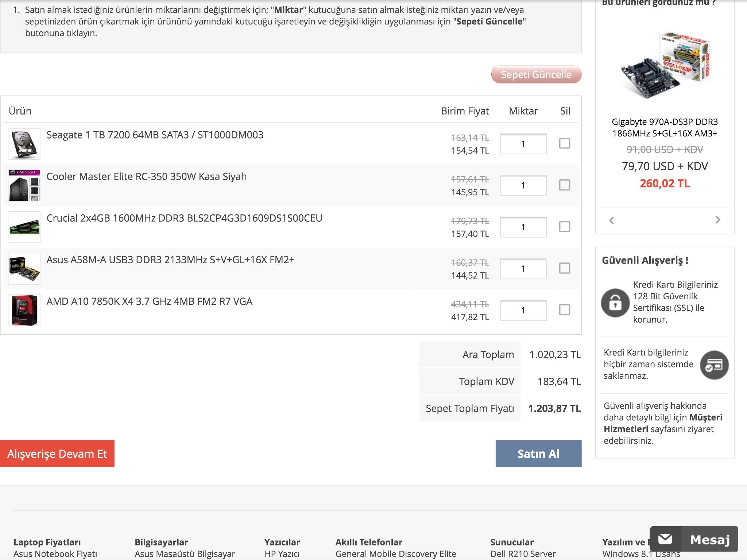Click the Mesaj envelope icon

[665, 539]
